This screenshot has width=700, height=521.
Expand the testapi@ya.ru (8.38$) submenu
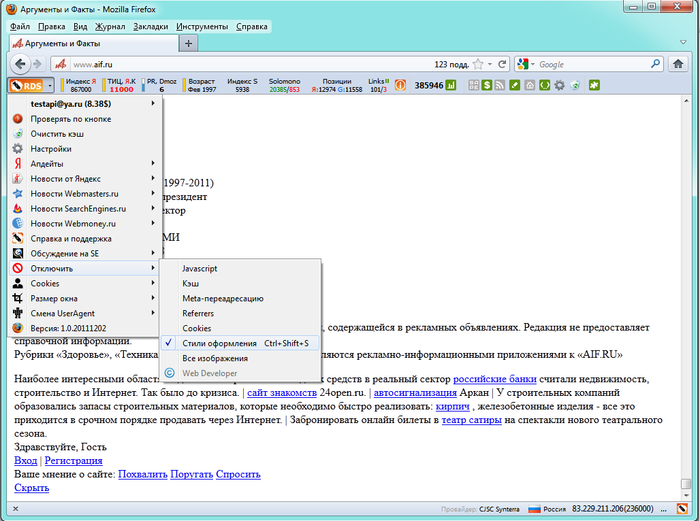85,104
